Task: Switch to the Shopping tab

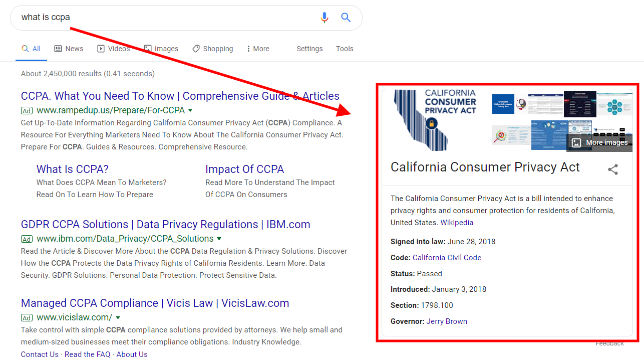Action: 212,49
